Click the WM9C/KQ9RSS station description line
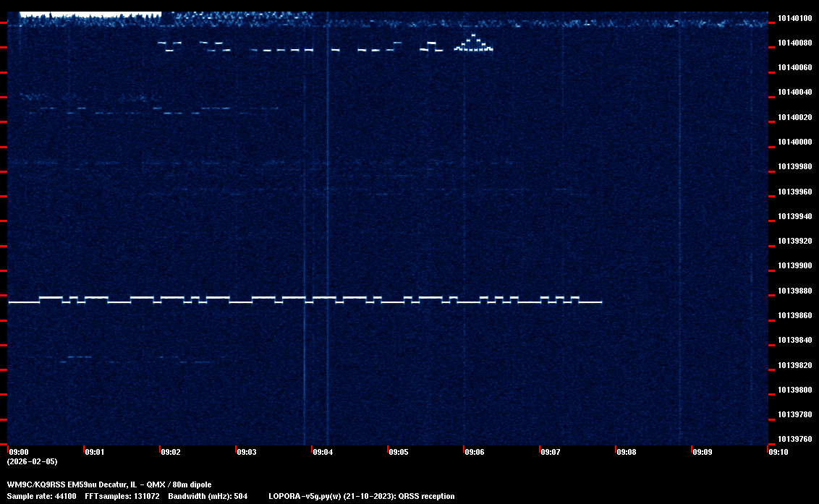 tap(109, 484)
